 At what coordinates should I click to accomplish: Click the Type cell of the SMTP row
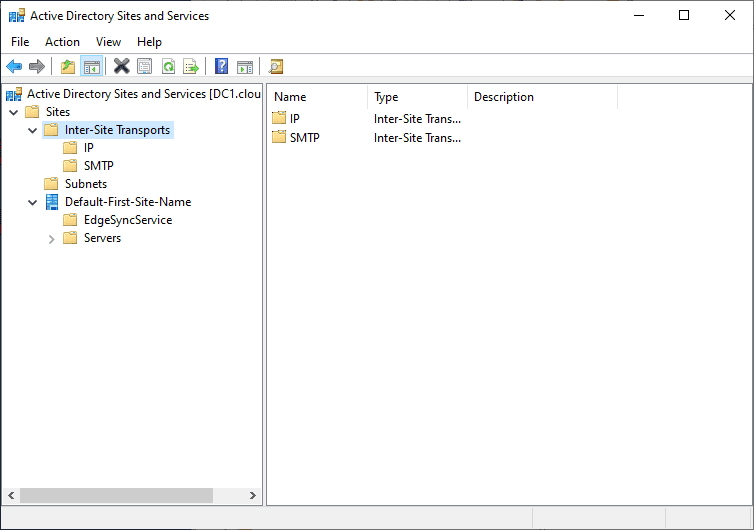tap(417, 138)
